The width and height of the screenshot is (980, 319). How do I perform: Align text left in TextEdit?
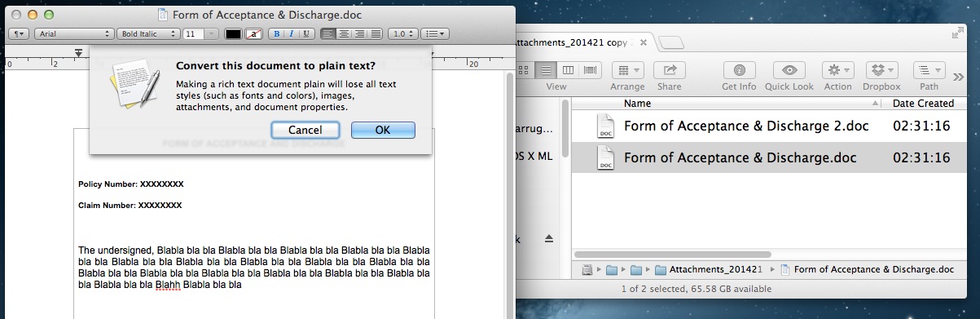tap(328, 33)
